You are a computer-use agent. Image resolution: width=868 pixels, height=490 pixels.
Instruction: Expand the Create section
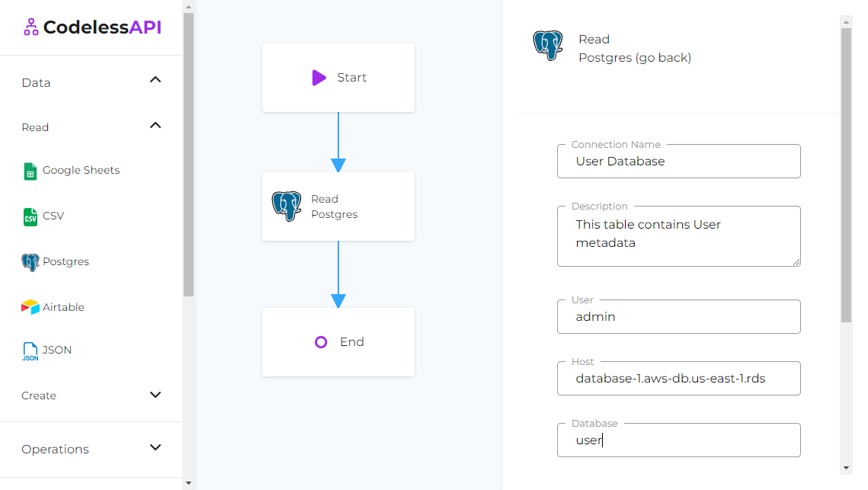pyautogui.click(x=155, y=396)
